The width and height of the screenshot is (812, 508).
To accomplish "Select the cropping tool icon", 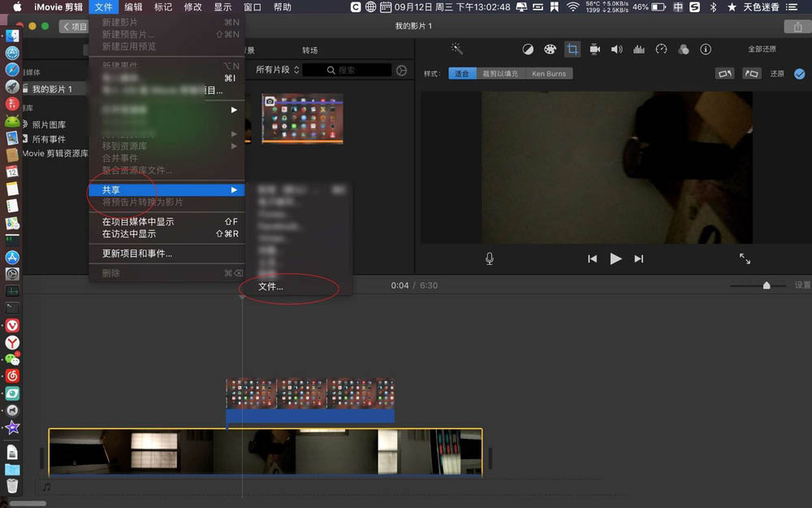I will 572,50.
